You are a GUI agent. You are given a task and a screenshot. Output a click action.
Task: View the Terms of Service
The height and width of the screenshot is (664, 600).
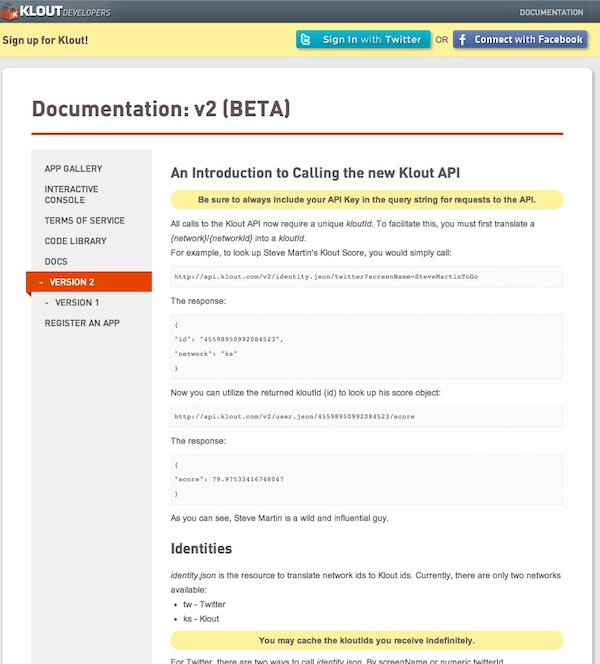pyautogui.click(x=85, y=221)
